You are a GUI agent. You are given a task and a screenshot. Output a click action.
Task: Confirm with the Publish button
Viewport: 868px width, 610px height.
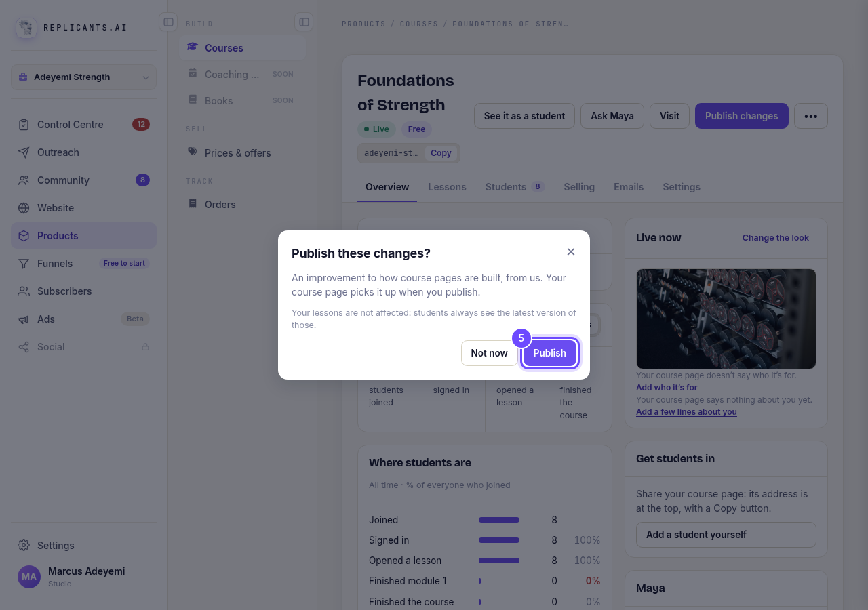549,353
